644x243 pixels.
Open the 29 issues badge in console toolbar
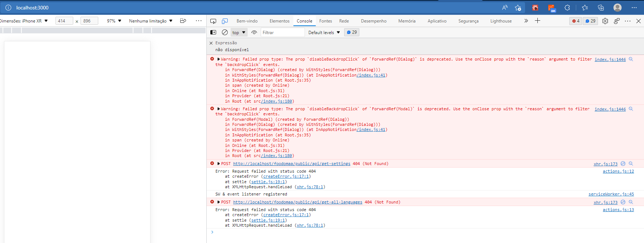352,32
